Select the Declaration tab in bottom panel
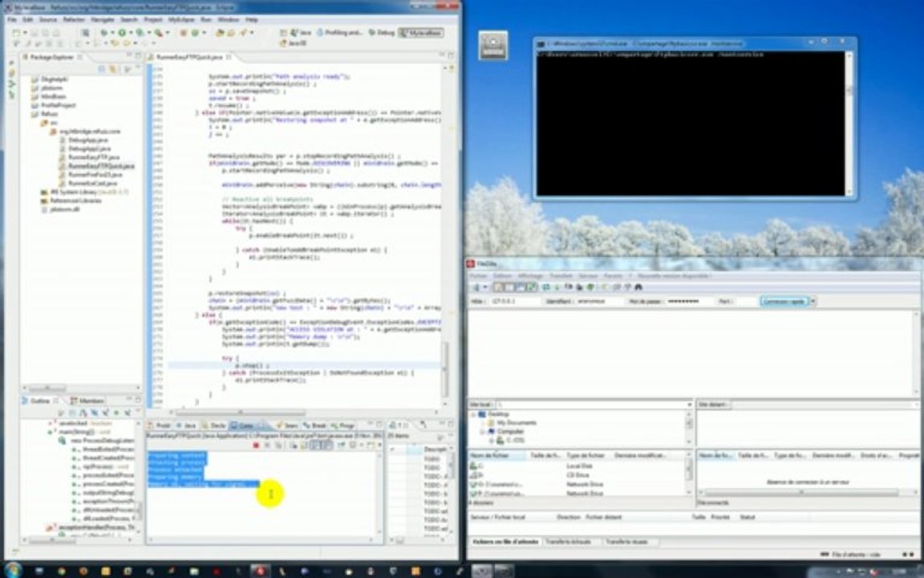 214,425
